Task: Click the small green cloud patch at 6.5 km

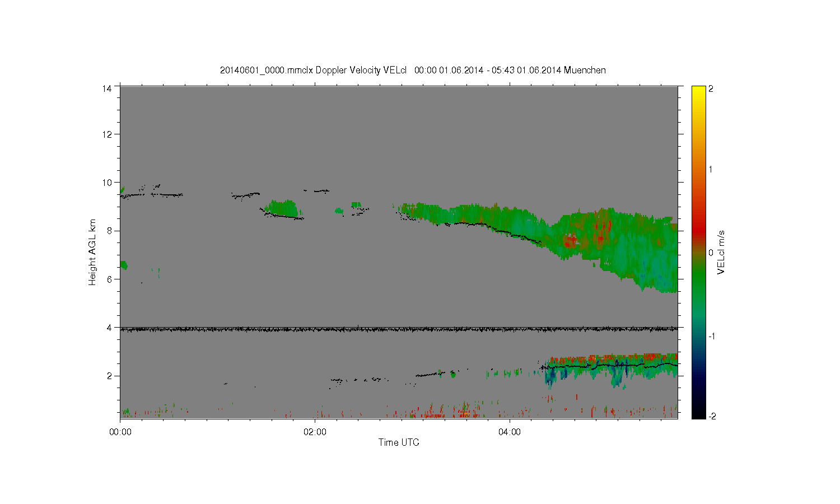Action: click(x=124, y=265)
